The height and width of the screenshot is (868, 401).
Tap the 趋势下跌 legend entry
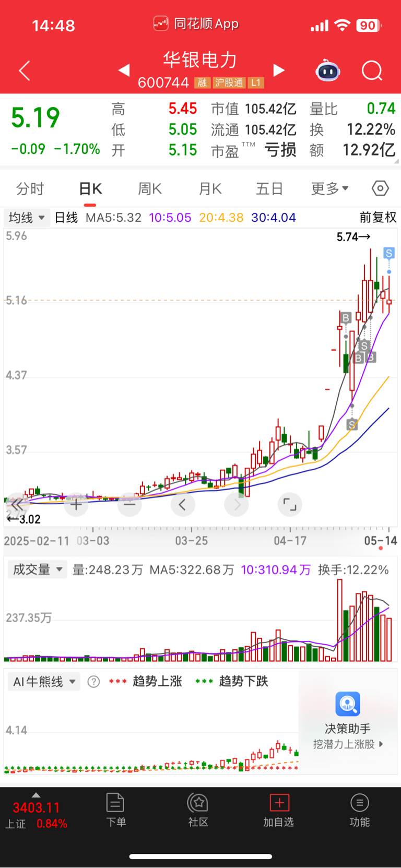point(231,681)
